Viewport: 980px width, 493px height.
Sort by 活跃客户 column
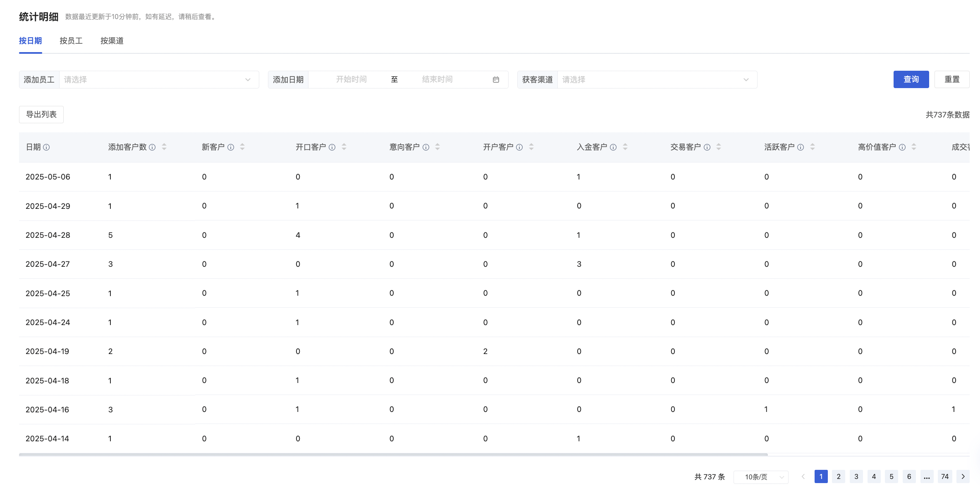813,147
